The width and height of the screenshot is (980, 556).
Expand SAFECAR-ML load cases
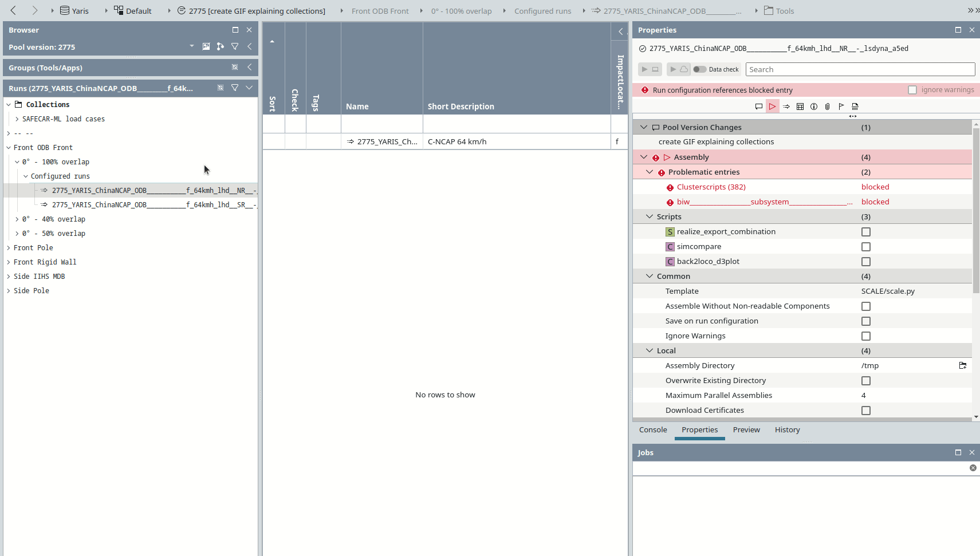coord(17,119)
